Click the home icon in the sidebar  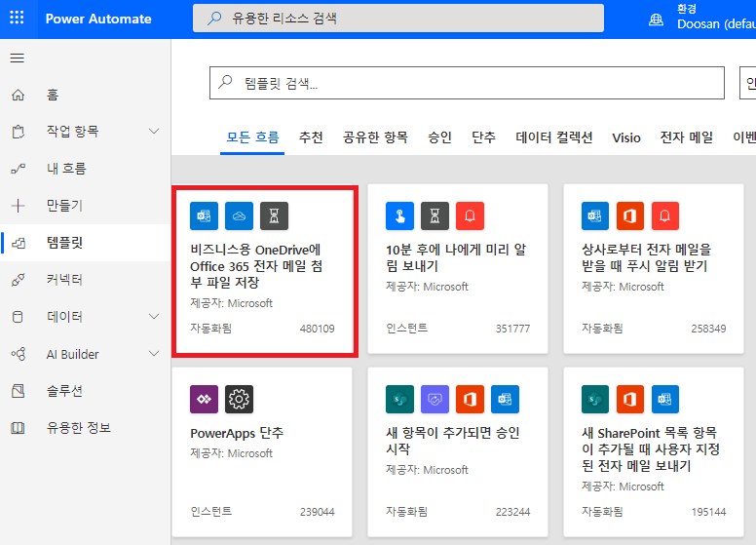pos(18,95)
